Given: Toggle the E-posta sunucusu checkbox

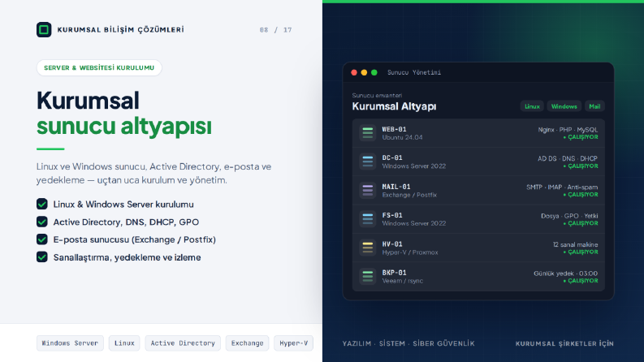Looking at the screenshot, I should (42, 239).
